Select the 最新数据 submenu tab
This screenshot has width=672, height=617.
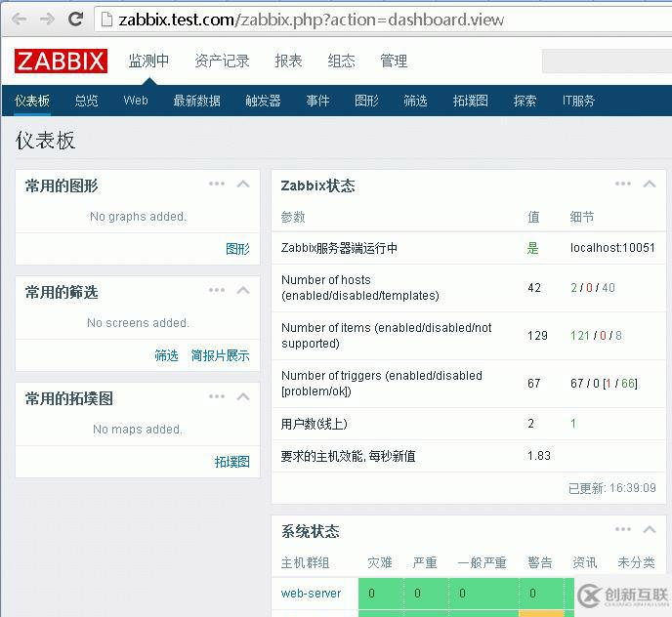coord(196,101)
